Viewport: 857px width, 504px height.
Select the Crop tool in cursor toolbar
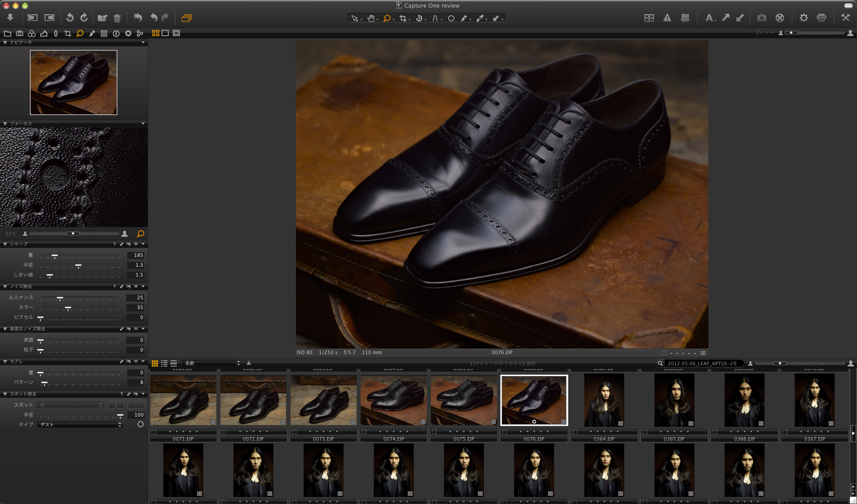(403, 18)
